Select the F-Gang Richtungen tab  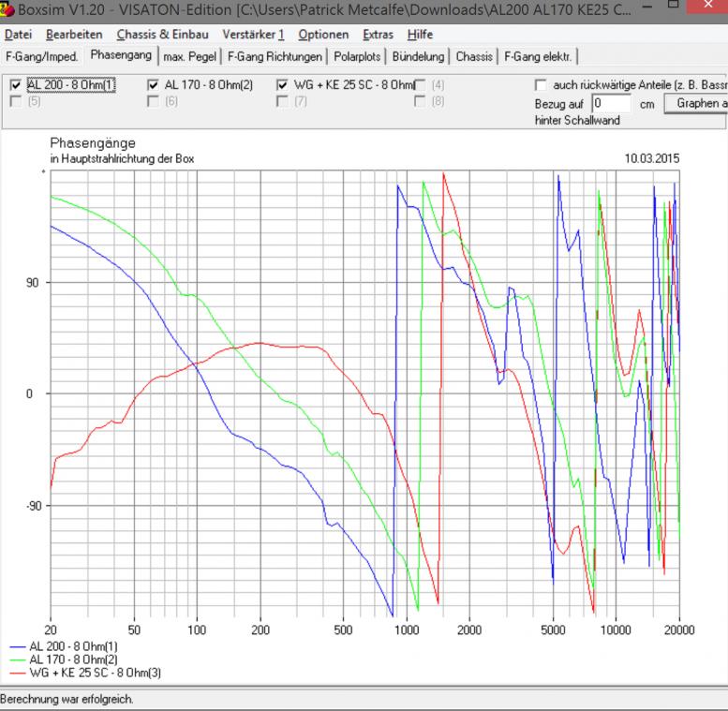(275, 56)
